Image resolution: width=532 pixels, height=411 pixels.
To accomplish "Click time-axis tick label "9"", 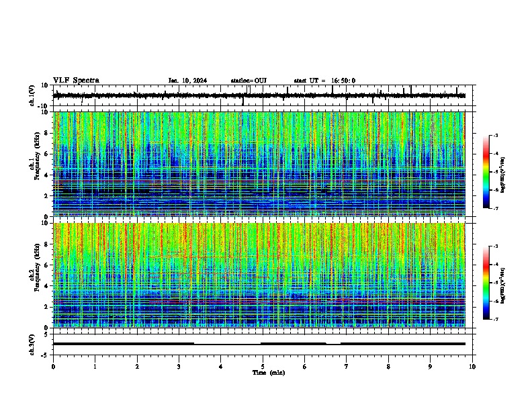I will [x=430, y=367].
